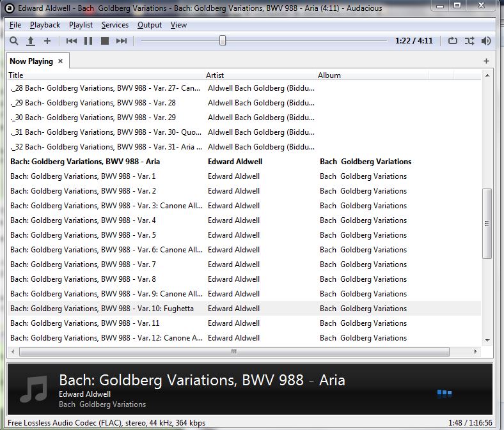Click the music note album art placeholder

point(33,389)
